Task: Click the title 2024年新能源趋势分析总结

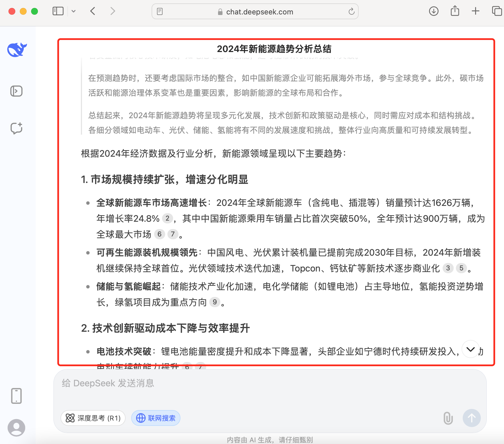Action: point(274,49)
